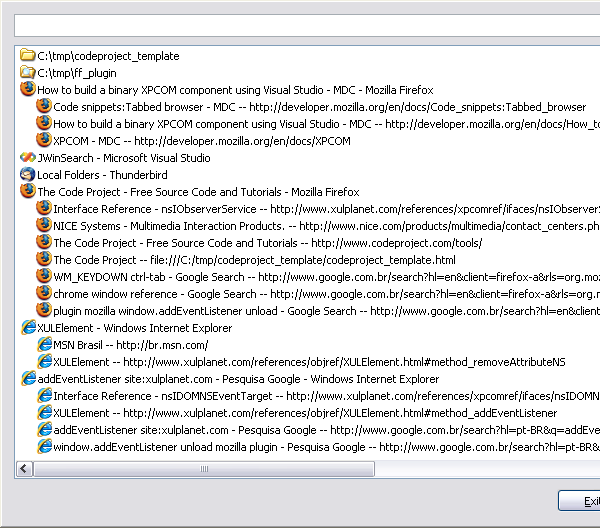Choose the MSN Brasil -- http://br.msn.com/ tab
Screen dimensions: 600x528
click(x=130, y=345)
